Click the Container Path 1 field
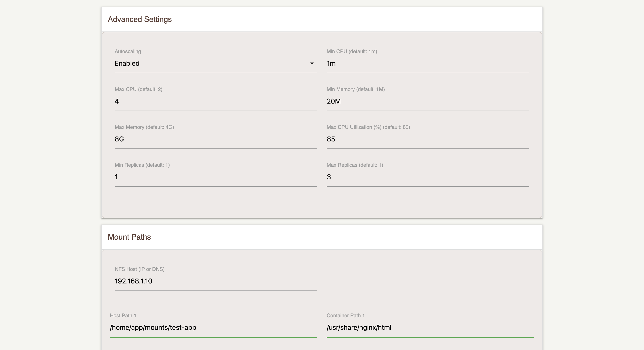 click(x=430, y=327)
